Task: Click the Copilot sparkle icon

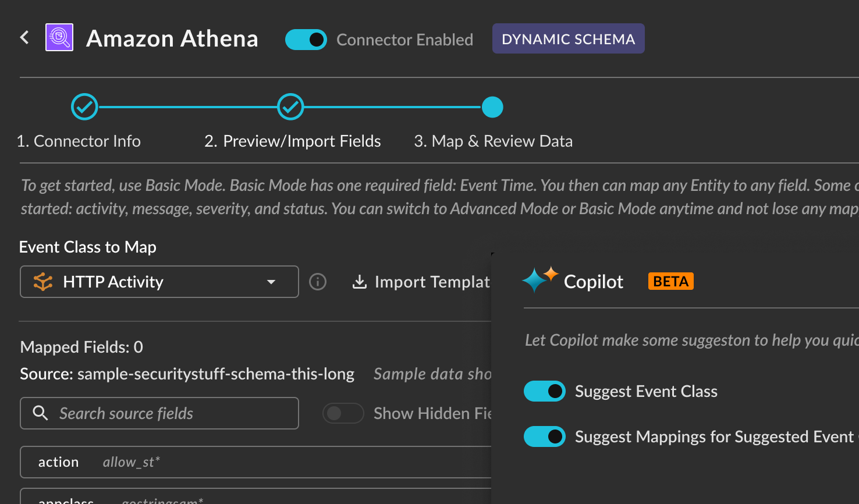Action: click(x=539, y=279)
